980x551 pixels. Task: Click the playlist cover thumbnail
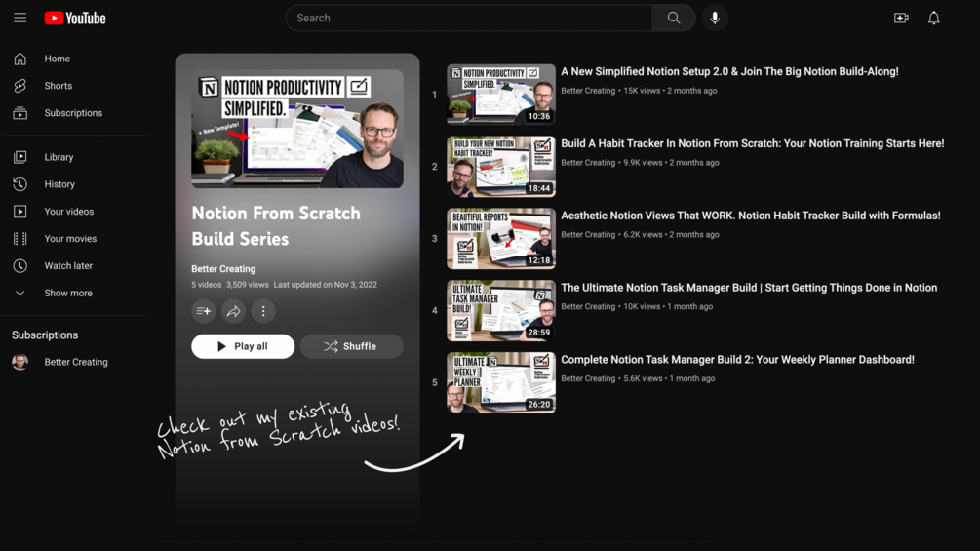click(296, 129)
